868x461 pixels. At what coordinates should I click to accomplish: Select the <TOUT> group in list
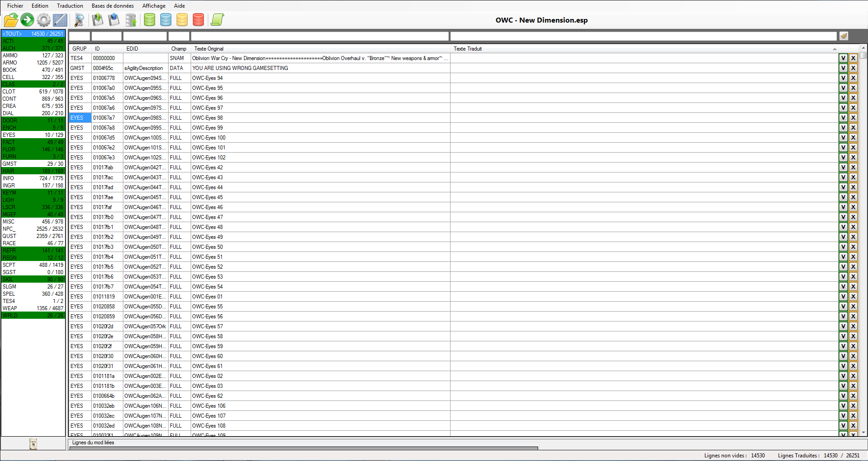point(33,34)
